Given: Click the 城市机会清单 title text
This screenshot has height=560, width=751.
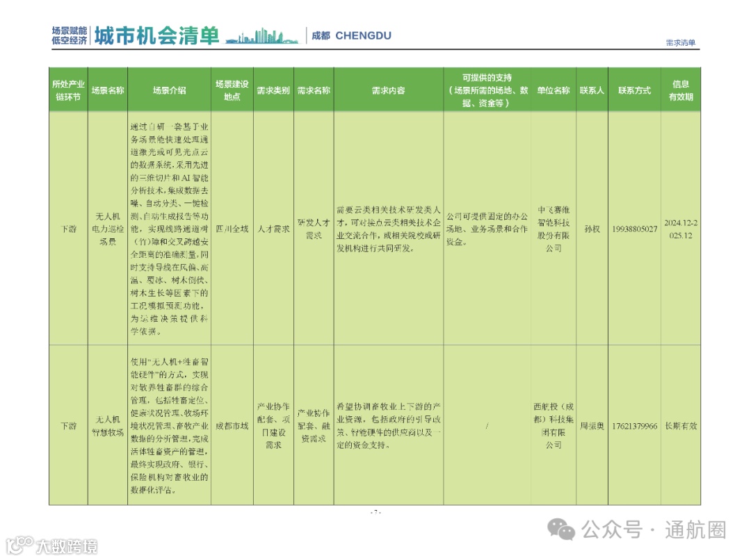Looking at the screenshot, I should [156, 36].
